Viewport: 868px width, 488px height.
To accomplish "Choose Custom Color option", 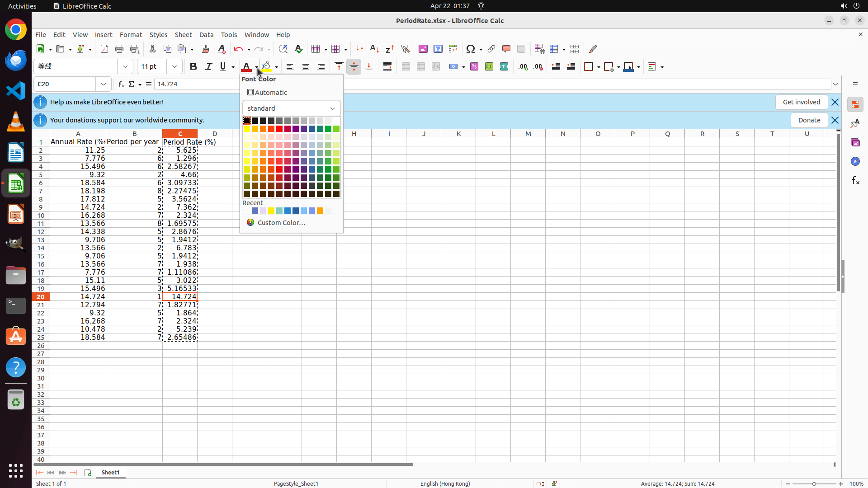I will click(x=281, y=223).
